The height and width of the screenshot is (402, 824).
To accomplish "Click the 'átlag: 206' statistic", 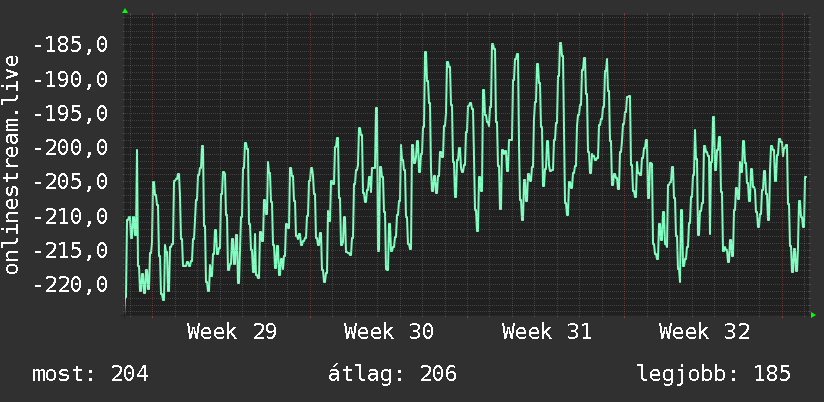I will click(393, 374).
